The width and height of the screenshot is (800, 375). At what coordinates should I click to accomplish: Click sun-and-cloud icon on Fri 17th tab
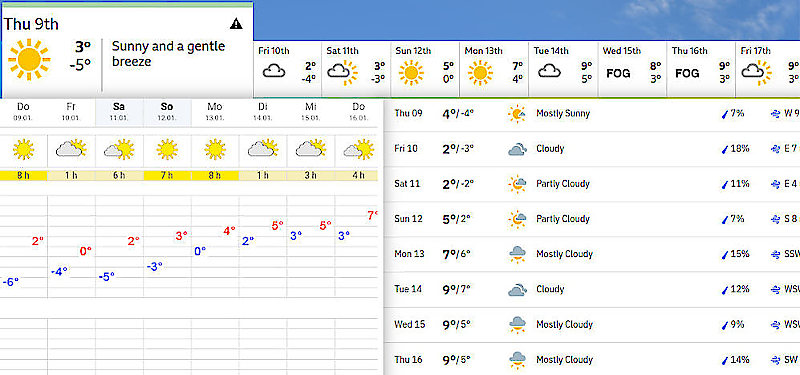(756, 72)
